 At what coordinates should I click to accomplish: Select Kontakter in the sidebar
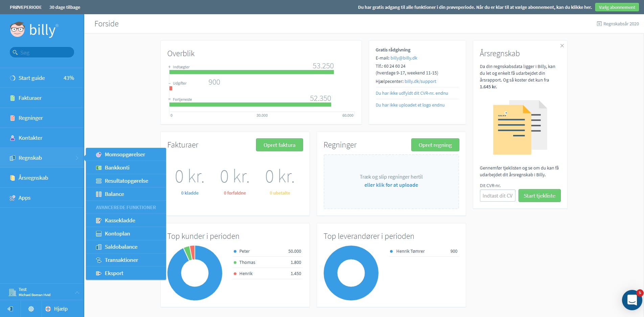pos(30,138)
